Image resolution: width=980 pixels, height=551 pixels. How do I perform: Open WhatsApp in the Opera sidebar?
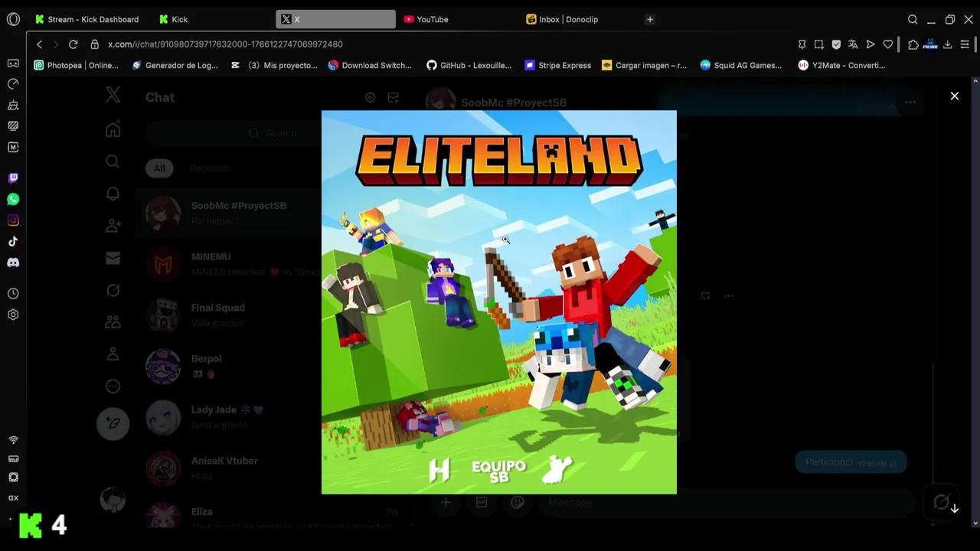(13, 199)
